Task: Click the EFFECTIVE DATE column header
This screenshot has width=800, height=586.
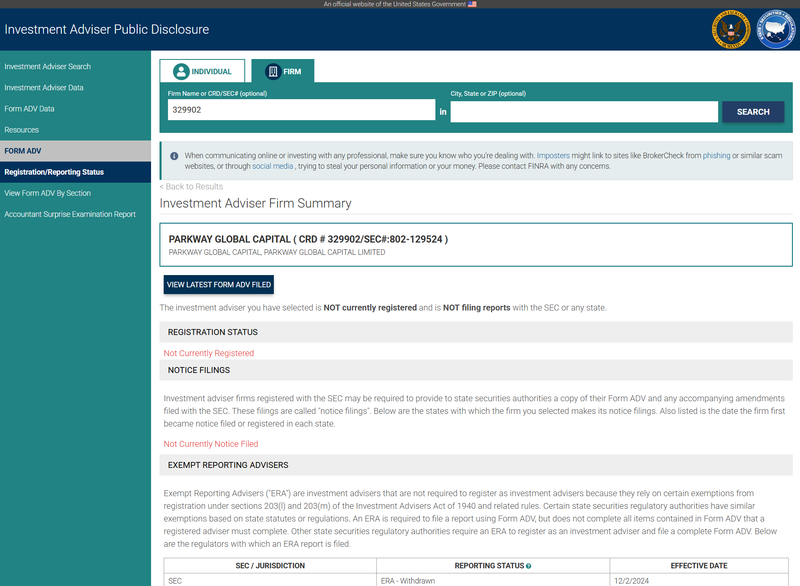Action: tap(699, 566)
